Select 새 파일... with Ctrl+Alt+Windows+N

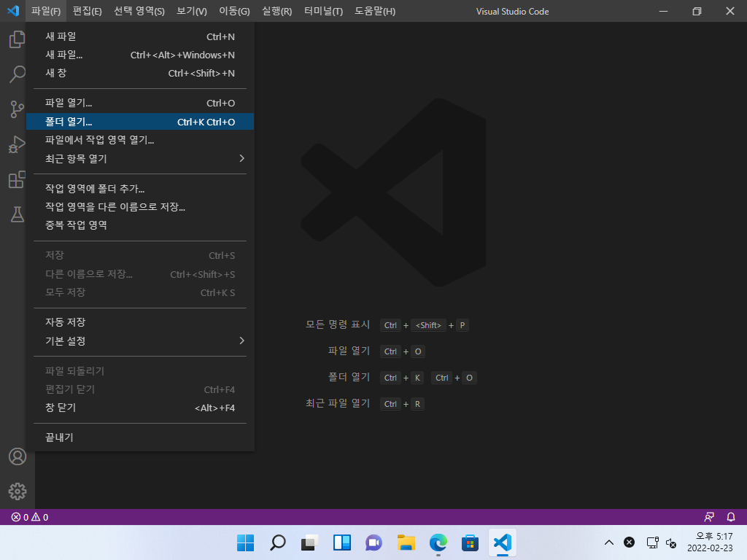pyautogui.click(x=140, y=55)
